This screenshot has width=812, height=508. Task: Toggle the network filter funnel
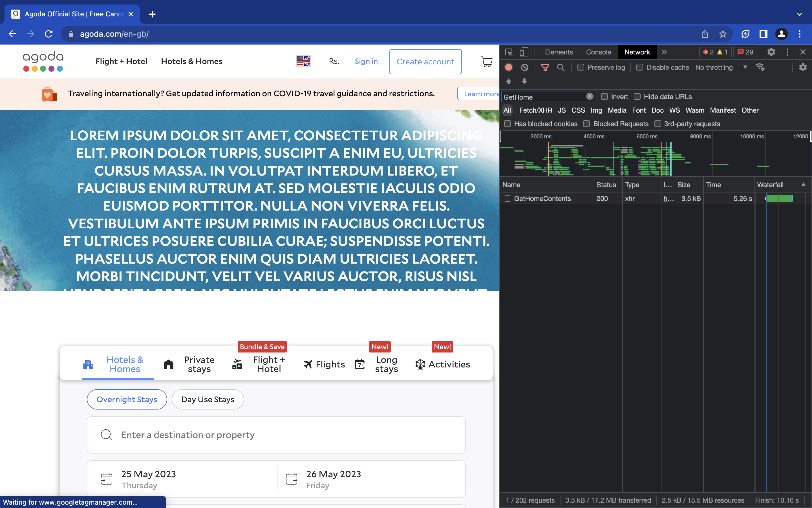pyautogui.click(x=545, y=67)
